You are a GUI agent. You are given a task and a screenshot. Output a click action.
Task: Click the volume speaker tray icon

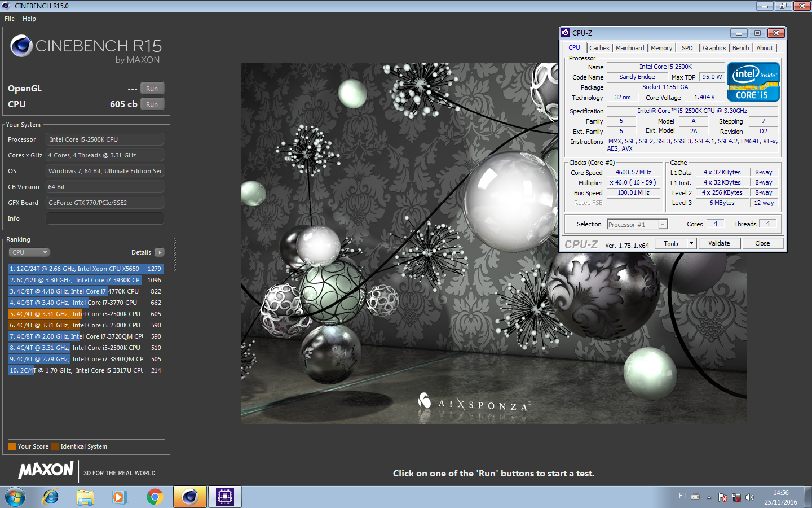(x=749, y=497)
